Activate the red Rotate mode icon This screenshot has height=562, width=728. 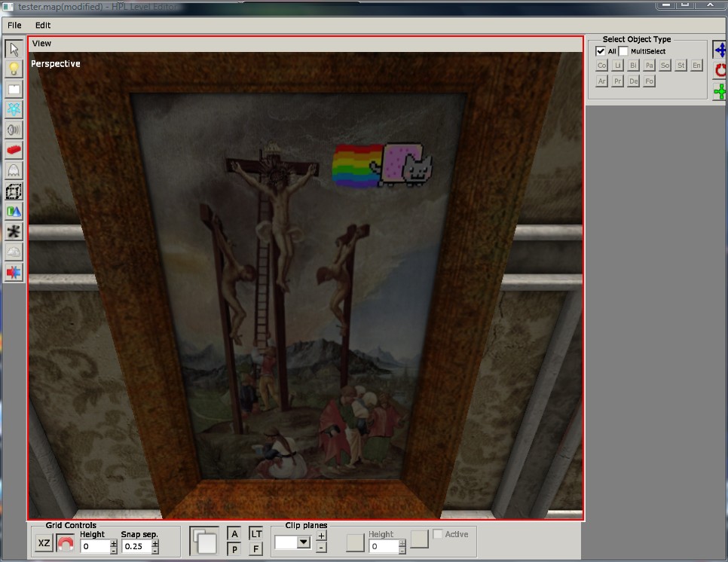pyautogui.click(x=720, y=70)
